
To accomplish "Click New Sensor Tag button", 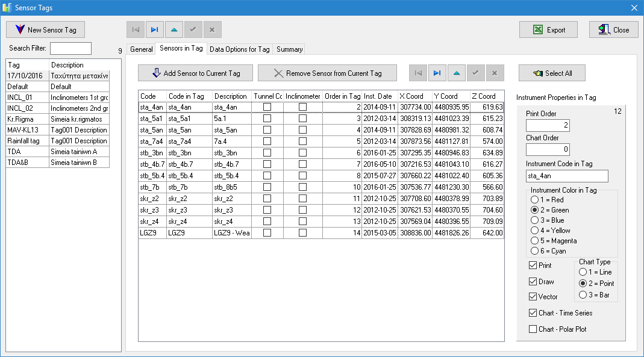I will pos(46,29).
